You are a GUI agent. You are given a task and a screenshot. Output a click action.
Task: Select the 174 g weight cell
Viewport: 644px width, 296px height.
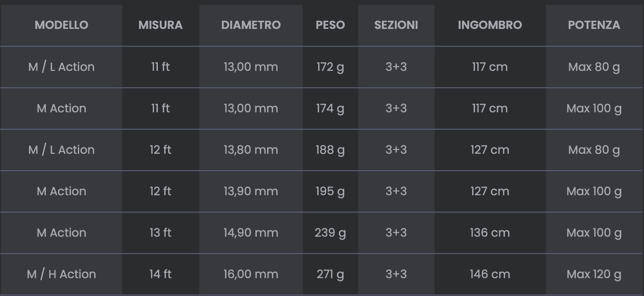coord(330,108)
